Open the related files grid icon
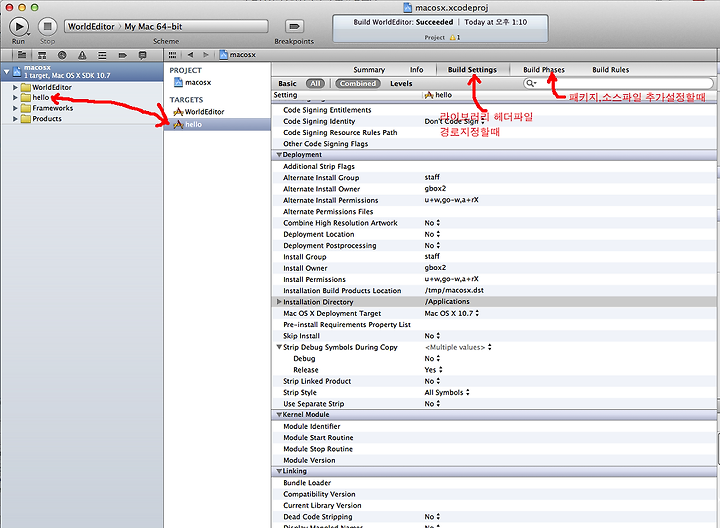 tap(172, 55)
